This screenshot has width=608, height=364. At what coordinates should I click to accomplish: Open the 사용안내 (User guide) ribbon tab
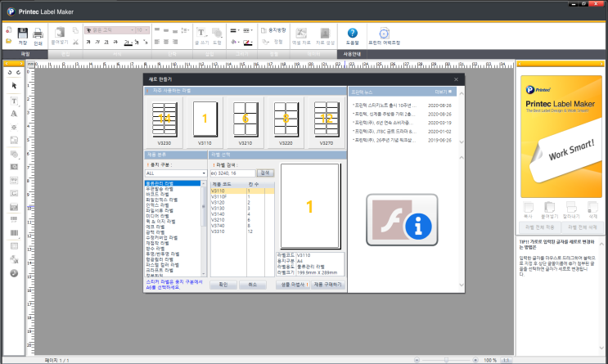pyautogui.click(x=352, y=54)
